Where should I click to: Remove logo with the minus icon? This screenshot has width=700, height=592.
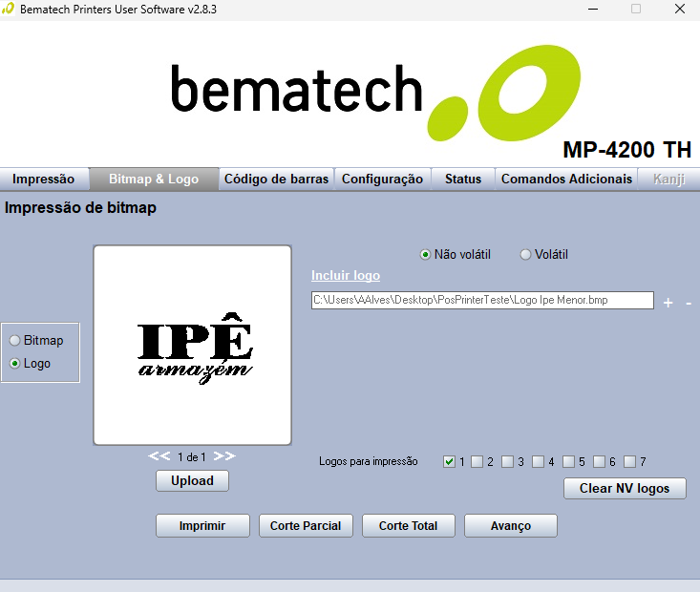coord(689,303)
